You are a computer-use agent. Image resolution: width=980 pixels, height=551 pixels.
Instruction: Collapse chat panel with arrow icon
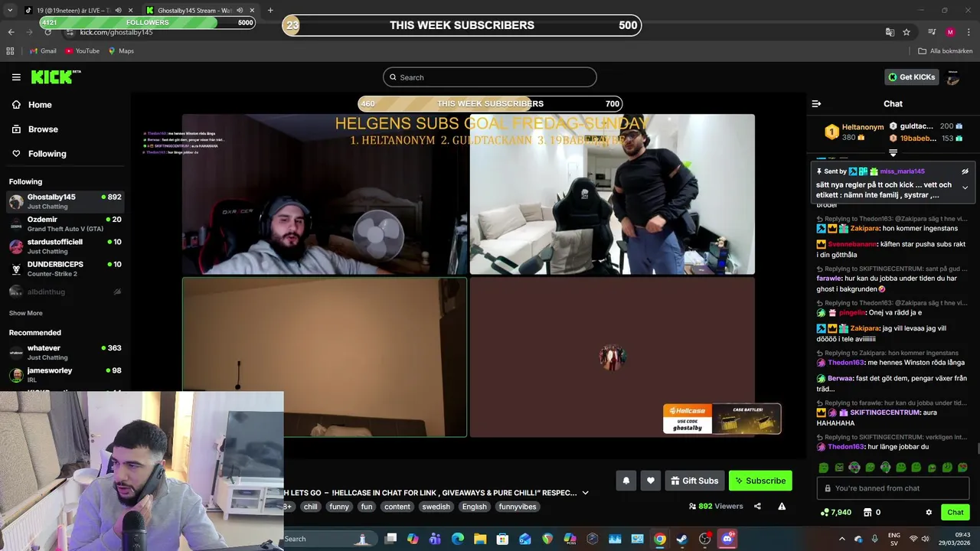point(816,103)
